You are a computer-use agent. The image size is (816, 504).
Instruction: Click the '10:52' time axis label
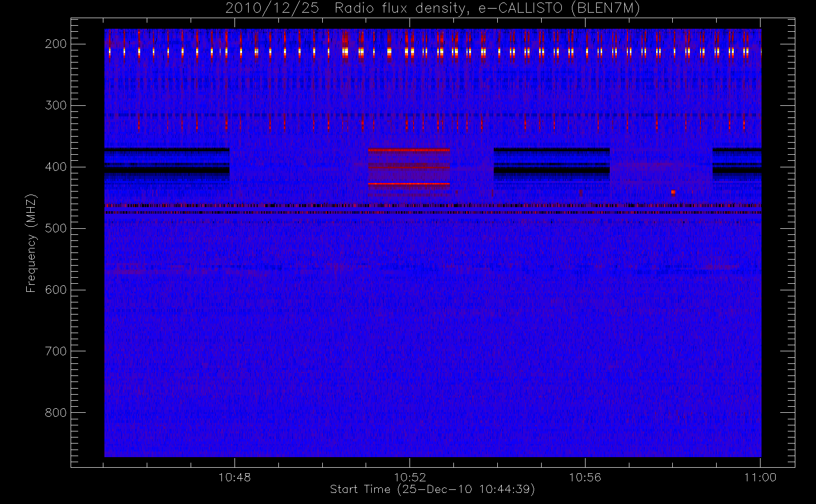(410, 477)
